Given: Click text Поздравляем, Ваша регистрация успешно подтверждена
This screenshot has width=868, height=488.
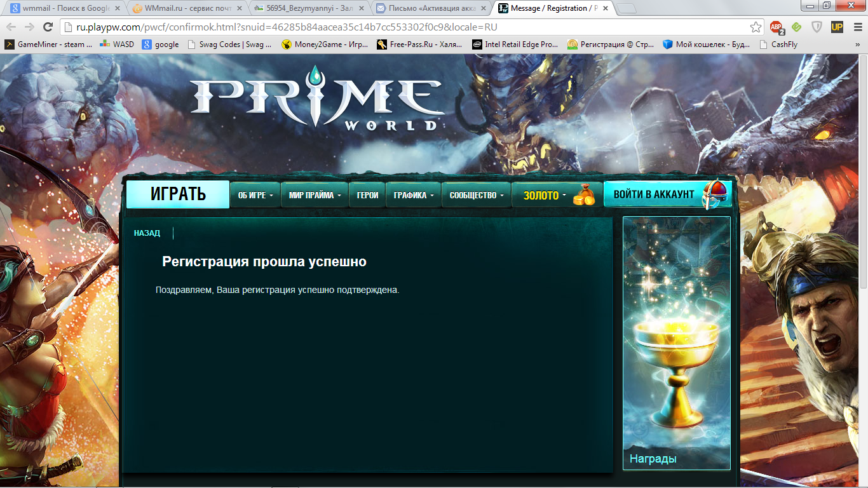Looking at the screenshot, I should pyautogui.click(x=277, y=290).
